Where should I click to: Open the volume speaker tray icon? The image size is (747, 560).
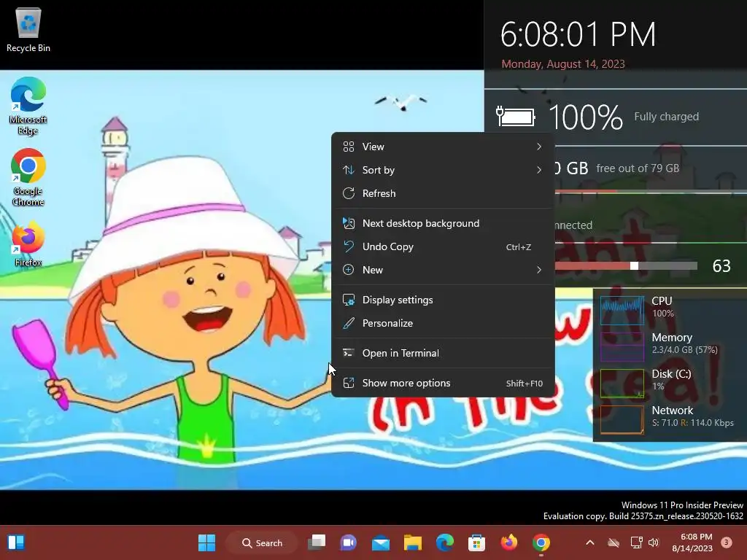pos(654,542)
